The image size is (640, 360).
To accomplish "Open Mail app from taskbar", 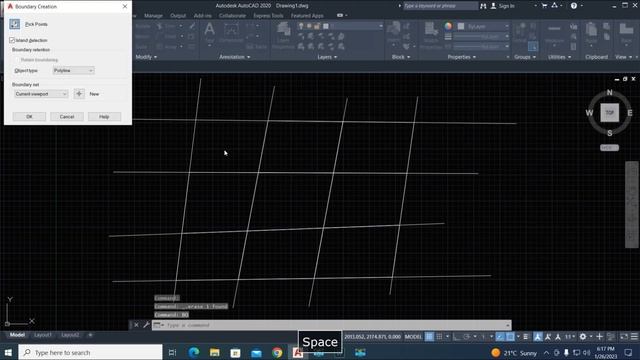I will [x=256, y=352].
